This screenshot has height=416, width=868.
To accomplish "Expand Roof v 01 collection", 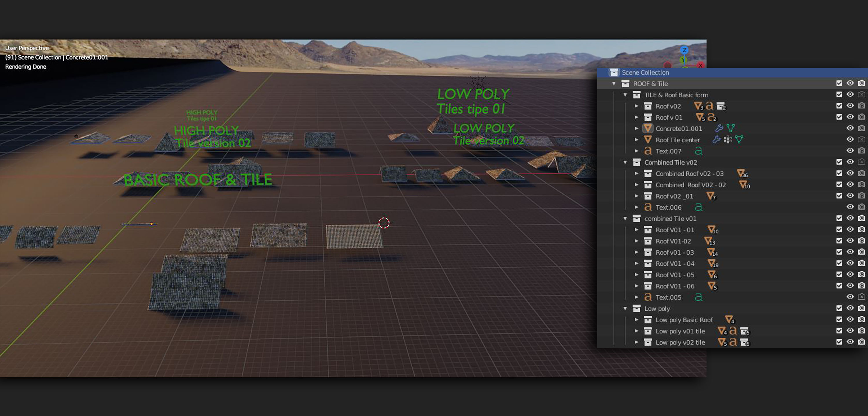I will (x=637, y=117).
